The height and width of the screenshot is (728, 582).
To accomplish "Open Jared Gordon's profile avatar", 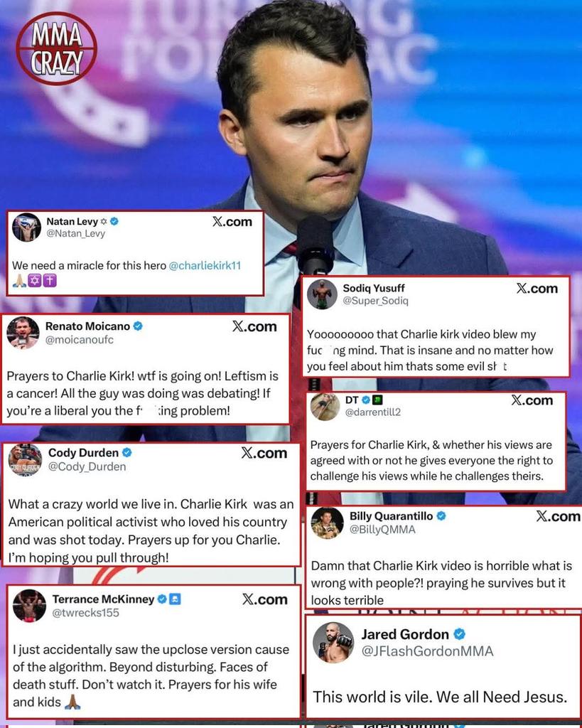I will [x=333, y=643].
